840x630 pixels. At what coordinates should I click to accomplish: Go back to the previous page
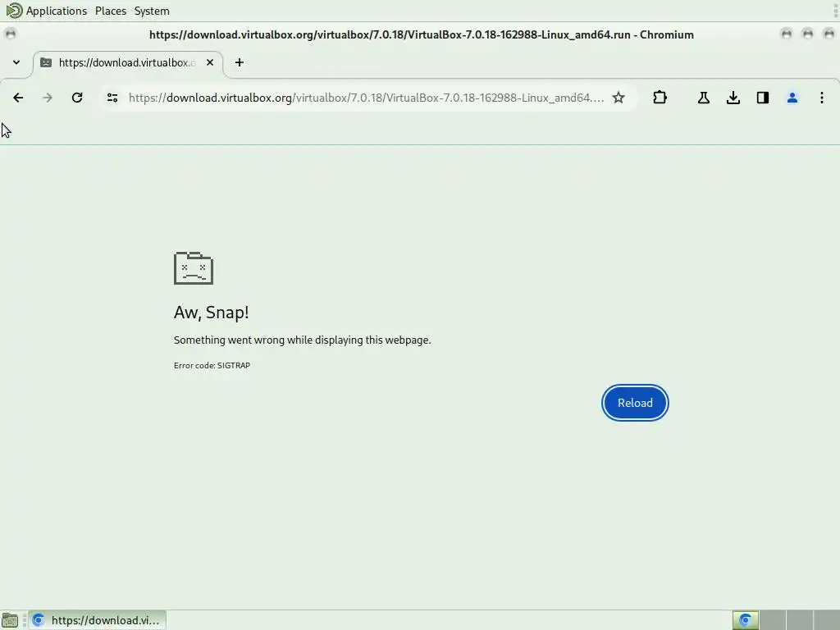[18, 98]
